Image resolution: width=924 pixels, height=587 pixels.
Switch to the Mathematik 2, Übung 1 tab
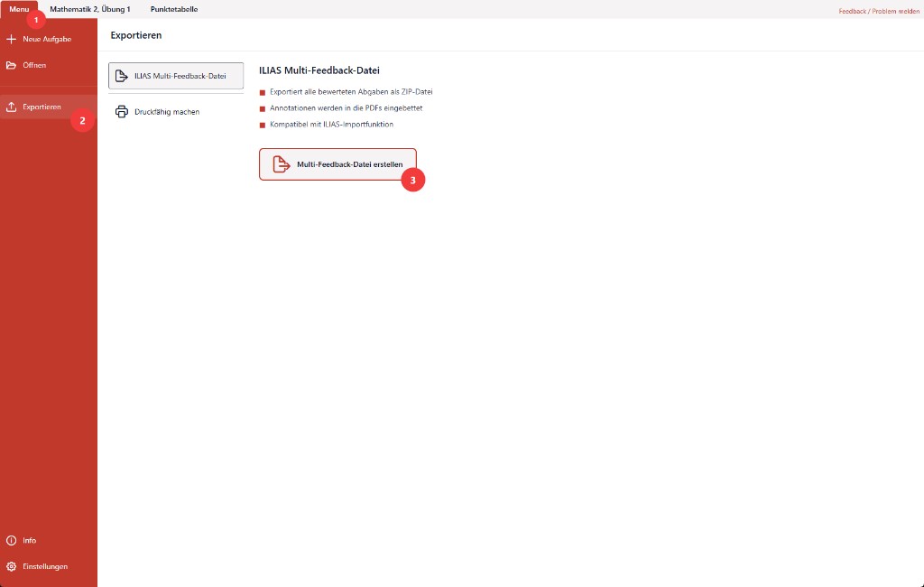(x=90, y=9)
